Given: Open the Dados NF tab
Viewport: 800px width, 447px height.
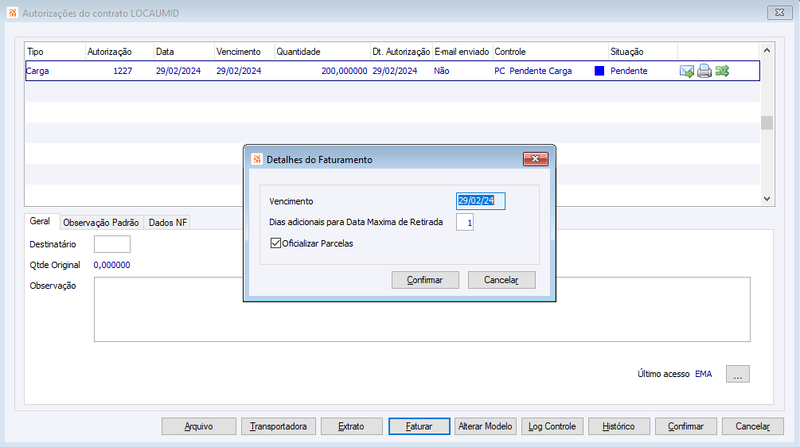Looking at the screenshot, I should pos(167,222).
